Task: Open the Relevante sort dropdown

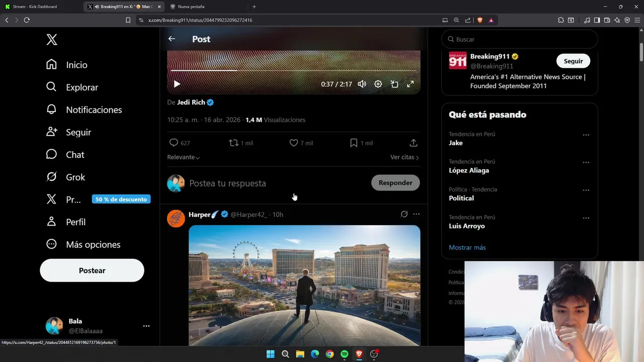Action: click(x=184, y=157)
